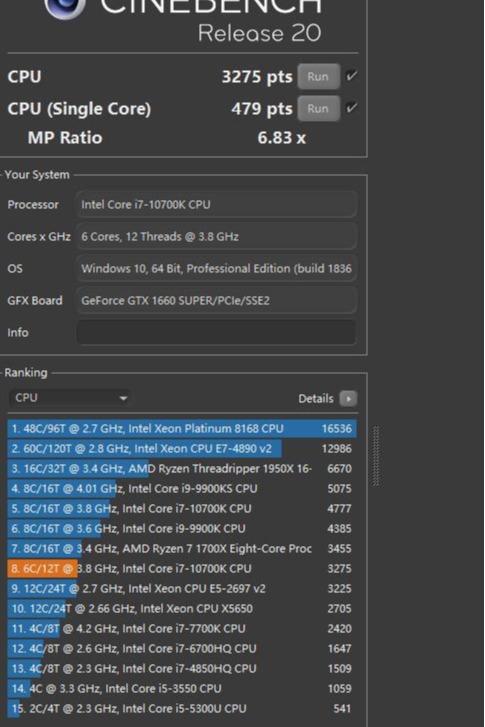The width and height of the screenshot is (485, 727).
Task: Select the Processor field showing i7-10700K
Action: click(217, 204)
